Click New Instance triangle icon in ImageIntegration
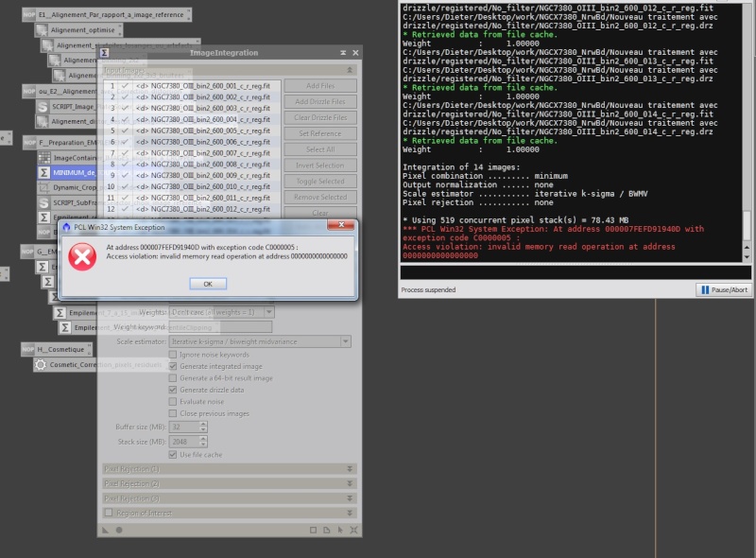The width and height of the screenshot is (756, 558). (x=106, y=530)
